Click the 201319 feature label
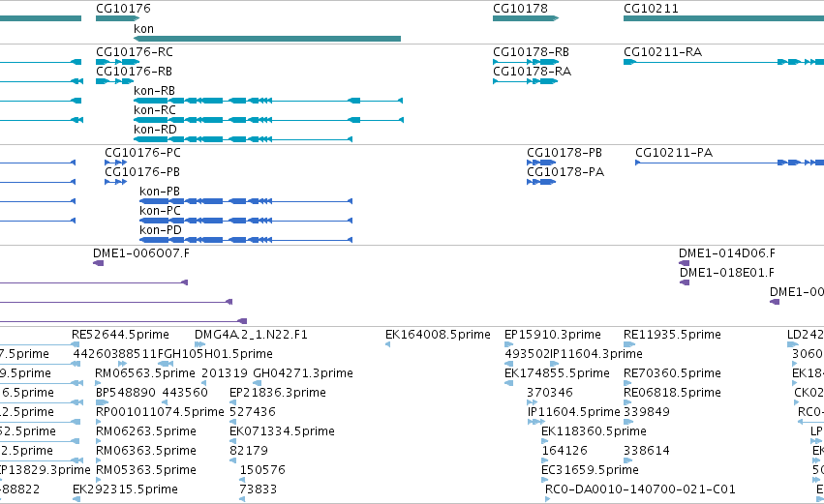The image size is (824, 504). 225,373
